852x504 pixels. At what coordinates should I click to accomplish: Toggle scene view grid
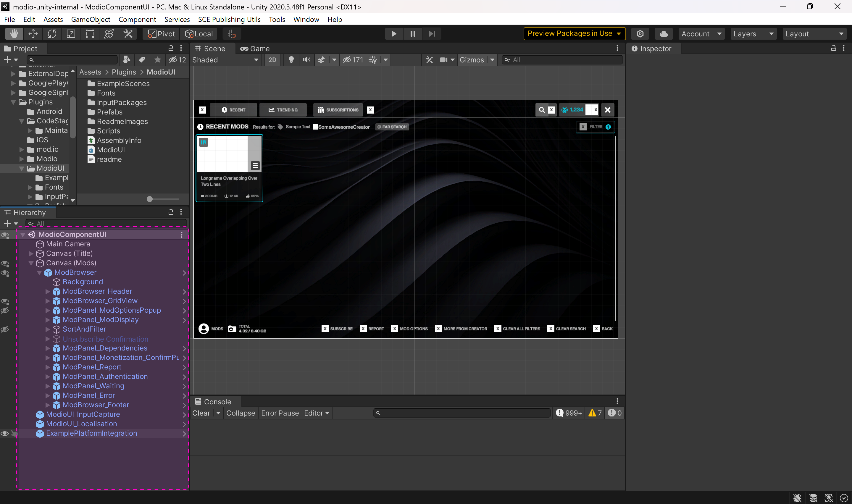click(373, 60)
